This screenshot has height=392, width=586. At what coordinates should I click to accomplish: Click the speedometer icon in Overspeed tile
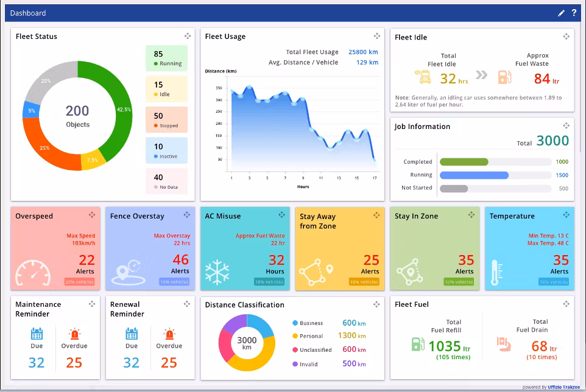[x=34, y=273]
